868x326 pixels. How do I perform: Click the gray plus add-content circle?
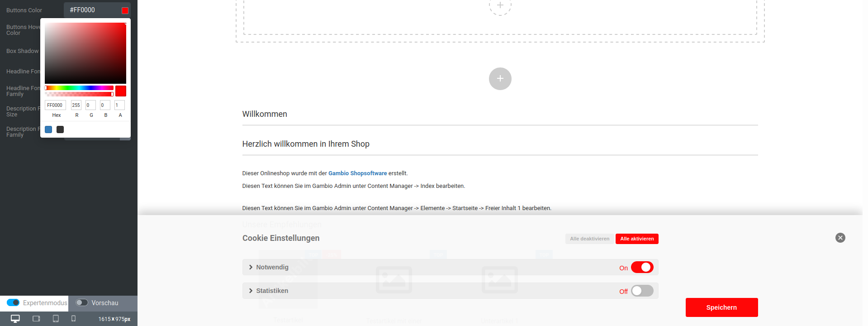pyautogui.click(x=500, y=79)
